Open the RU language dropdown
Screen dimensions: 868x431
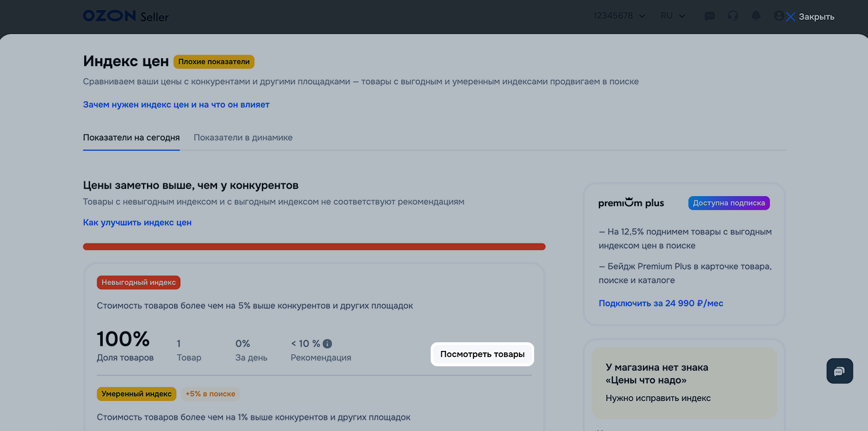pyautogui.click(x=672, y=16)
